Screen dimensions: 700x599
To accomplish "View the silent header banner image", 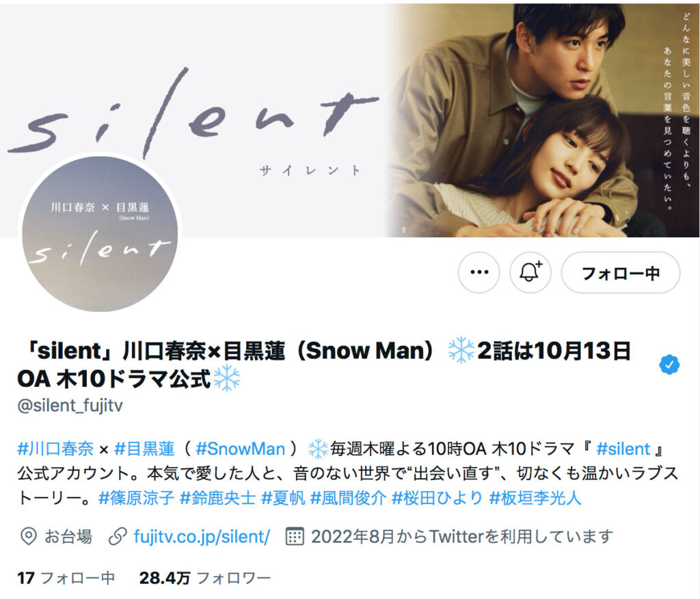I will point(350,120).
